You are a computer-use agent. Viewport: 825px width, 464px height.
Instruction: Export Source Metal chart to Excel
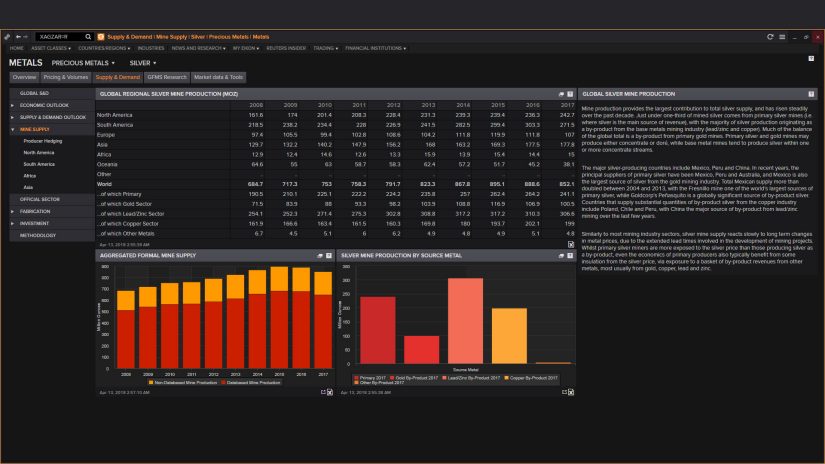point(571,392)
